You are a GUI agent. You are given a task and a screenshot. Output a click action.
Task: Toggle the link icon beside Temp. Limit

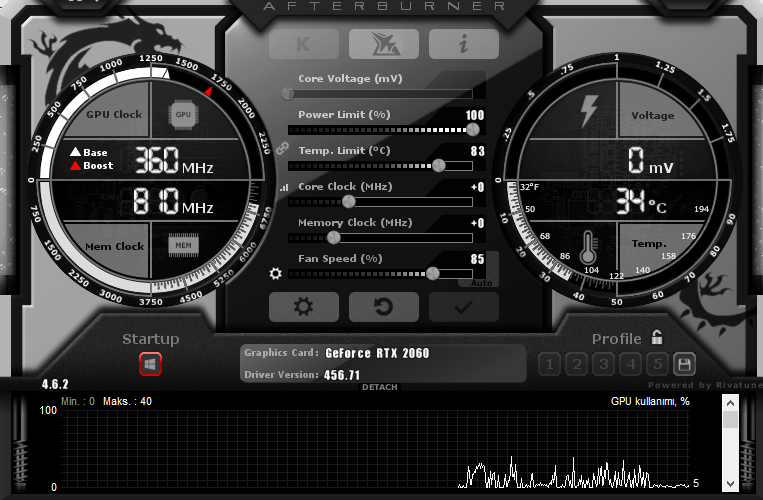click(x=282, y=148)
